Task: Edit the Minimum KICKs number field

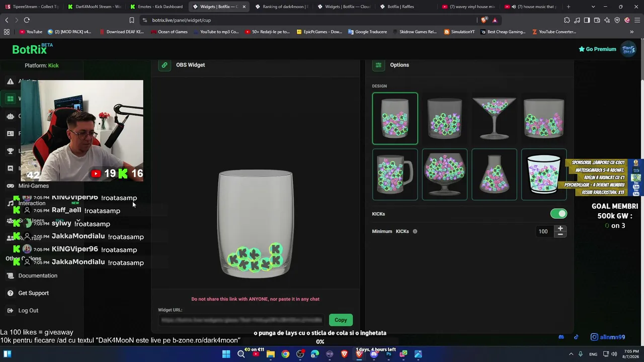Action: click(x=543, y=231)
